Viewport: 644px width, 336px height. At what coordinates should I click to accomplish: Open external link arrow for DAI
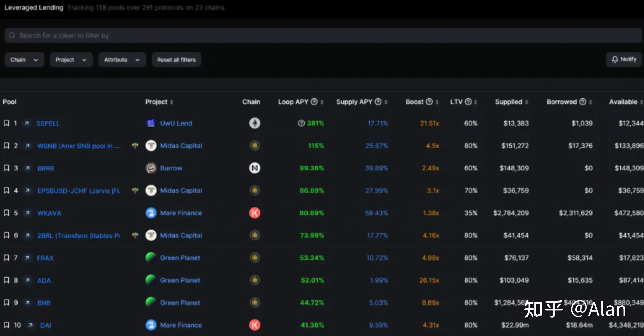(x=30, y=325)
